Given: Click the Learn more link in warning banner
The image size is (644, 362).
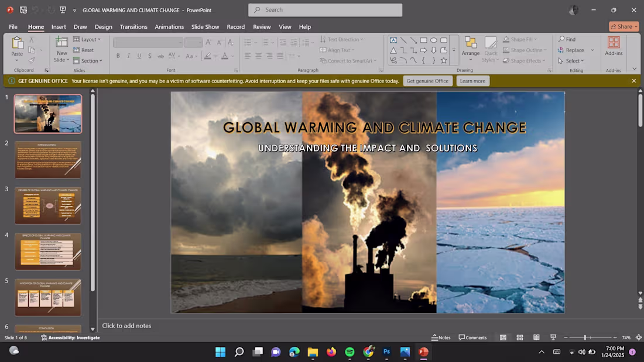Looking at the screenshot, I should [x=472, y=81].
